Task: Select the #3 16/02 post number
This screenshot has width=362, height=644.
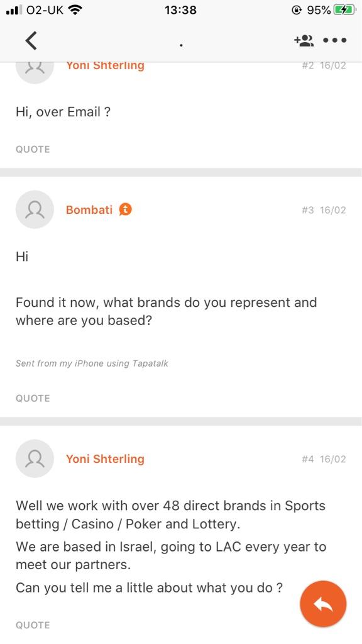Action: click(x=324, y=210)
